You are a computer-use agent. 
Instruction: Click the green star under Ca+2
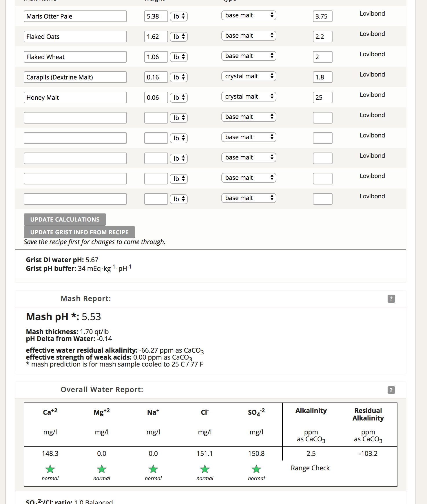coord(50,469)
